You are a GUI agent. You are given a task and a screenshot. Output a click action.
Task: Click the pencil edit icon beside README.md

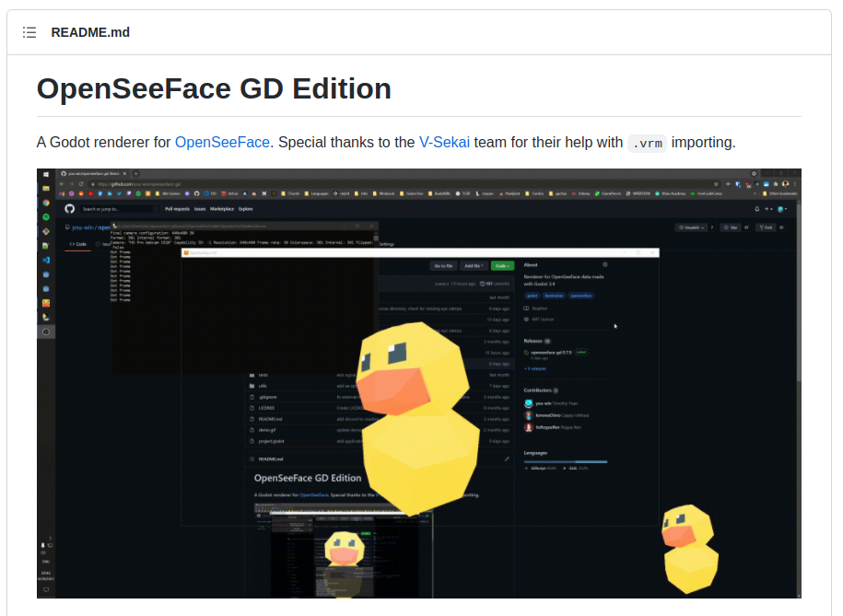pos(506,459)
